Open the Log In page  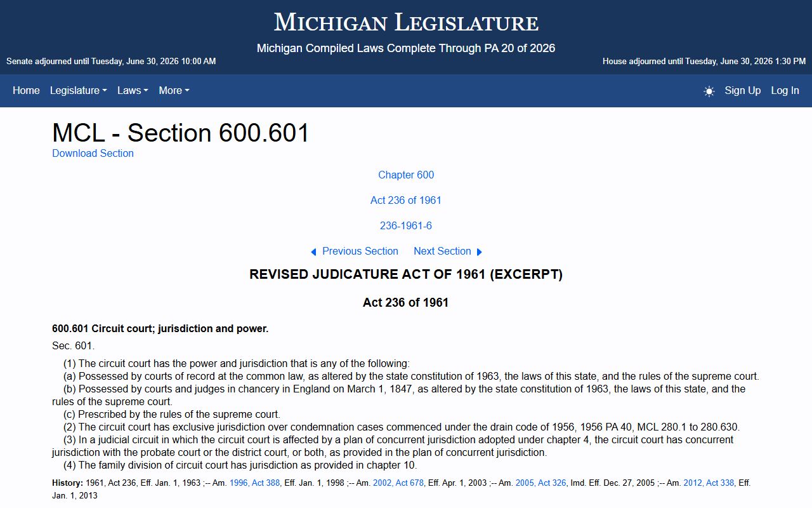[x=785, y=90]
